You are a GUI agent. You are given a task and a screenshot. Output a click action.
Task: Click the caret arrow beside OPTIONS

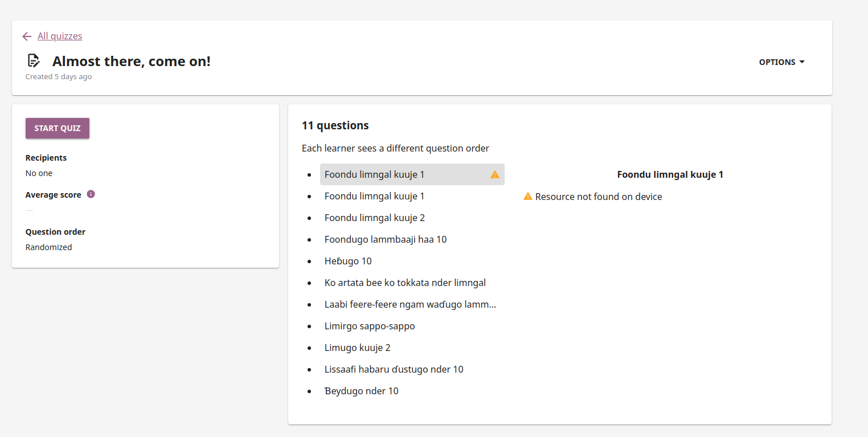[x=802, y=62]
